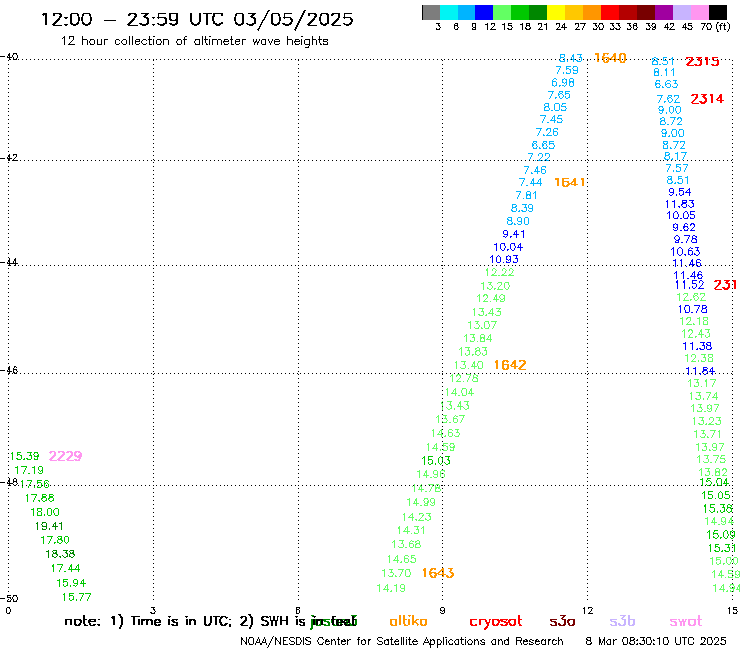Click the cyan swatch in the wave height legend

pos(449,12)
